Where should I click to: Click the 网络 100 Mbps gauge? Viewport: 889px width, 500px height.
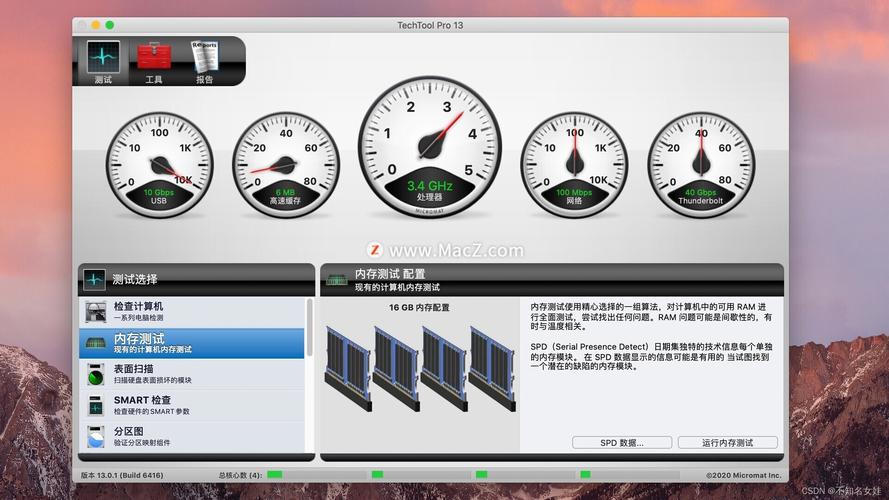[x=574, y=165]
